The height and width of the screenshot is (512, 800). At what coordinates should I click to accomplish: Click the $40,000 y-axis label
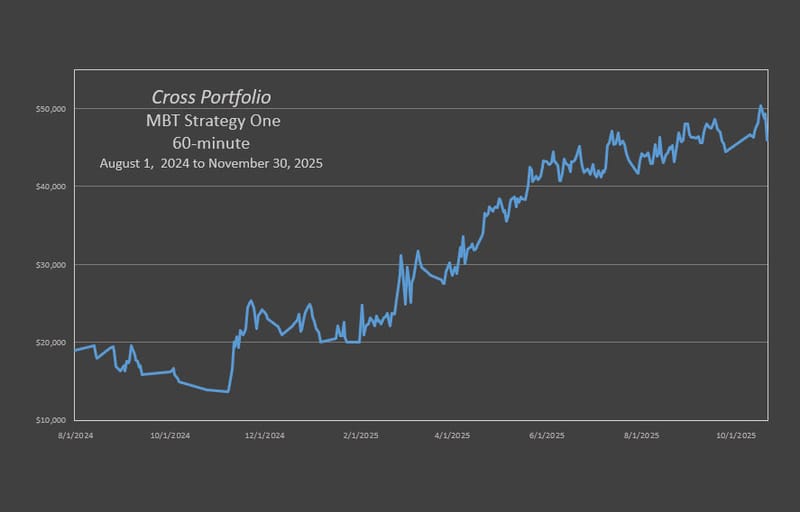tap(51, 186)
